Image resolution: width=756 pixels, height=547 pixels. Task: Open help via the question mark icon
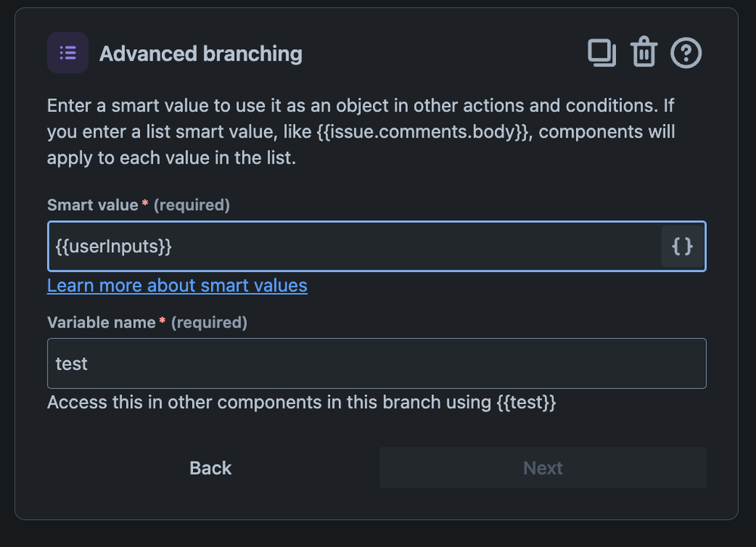coord(686,53)
